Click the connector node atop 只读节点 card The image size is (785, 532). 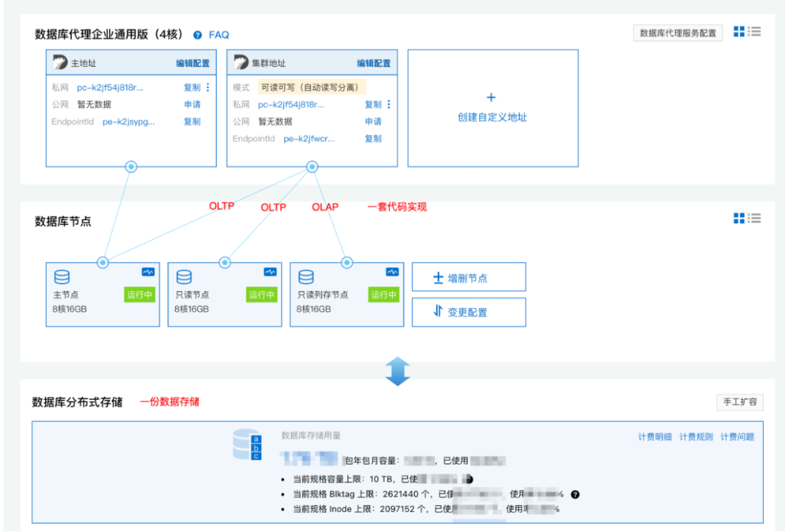225,262
